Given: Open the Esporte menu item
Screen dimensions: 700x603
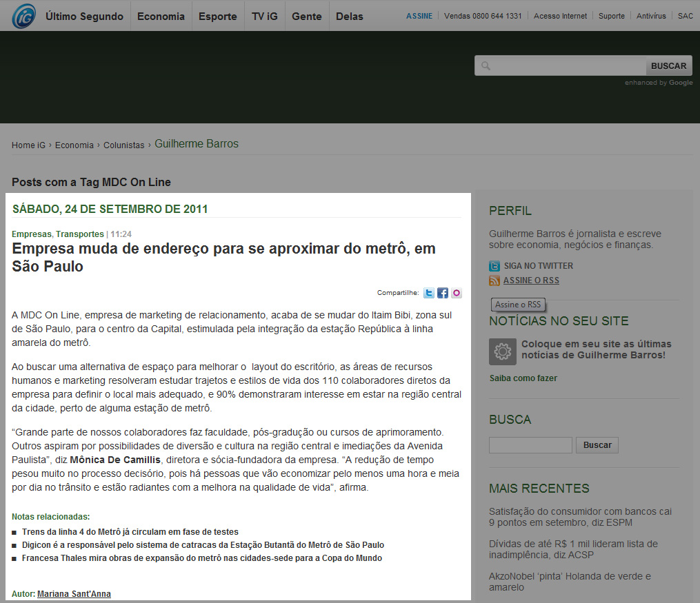Looking at the screenshot, I should click(x=218, y=16).
